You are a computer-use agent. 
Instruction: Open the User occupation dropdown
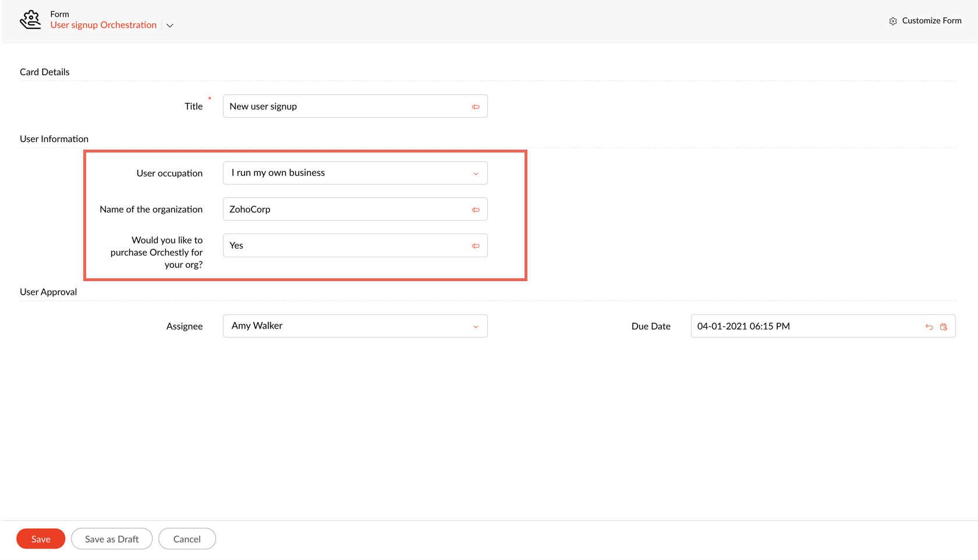(355, 173)
